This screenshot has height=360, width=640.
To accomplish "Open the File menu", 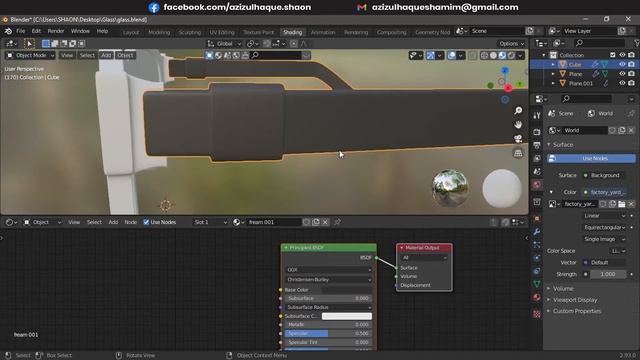I will click(x=20, y=31).
